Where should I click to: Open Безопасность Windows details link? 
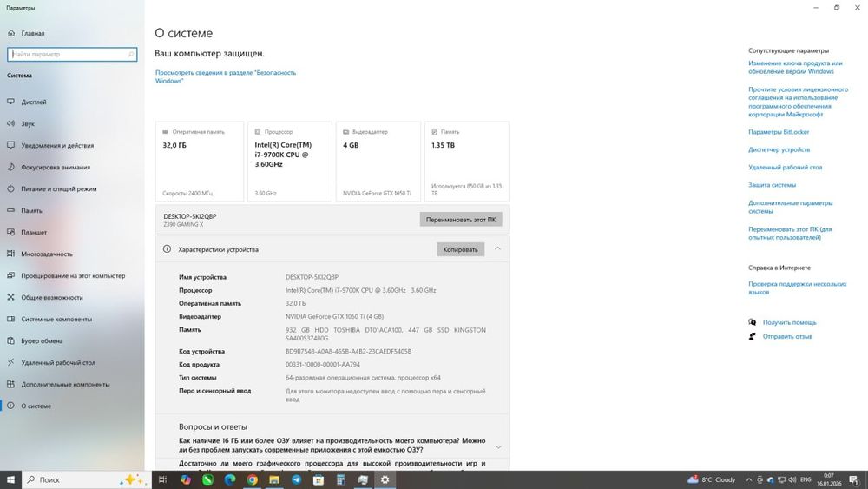pyautogui.click(x=226, y=76)
